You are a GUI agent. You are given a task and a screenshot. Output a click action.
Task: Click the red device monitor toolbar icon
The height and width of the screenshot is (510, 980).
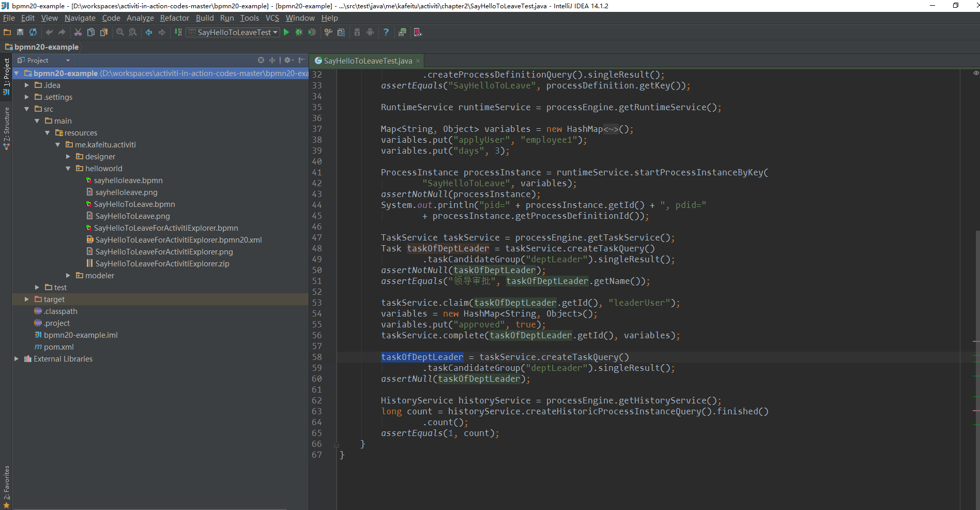click(x=418, y=32)
